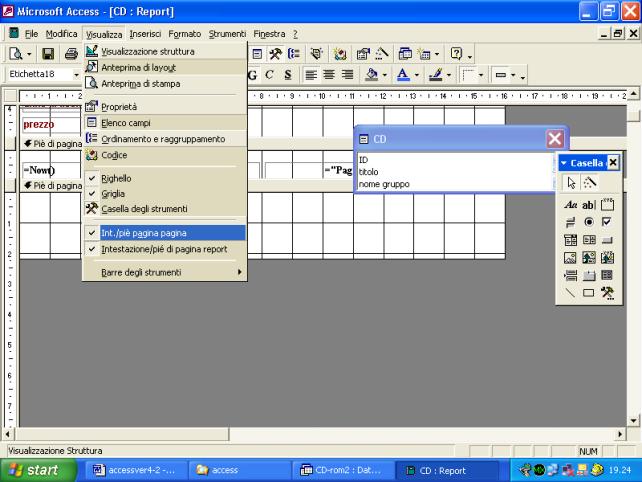Select the Label (Aa) tool in toolbox

click(570, 204)
